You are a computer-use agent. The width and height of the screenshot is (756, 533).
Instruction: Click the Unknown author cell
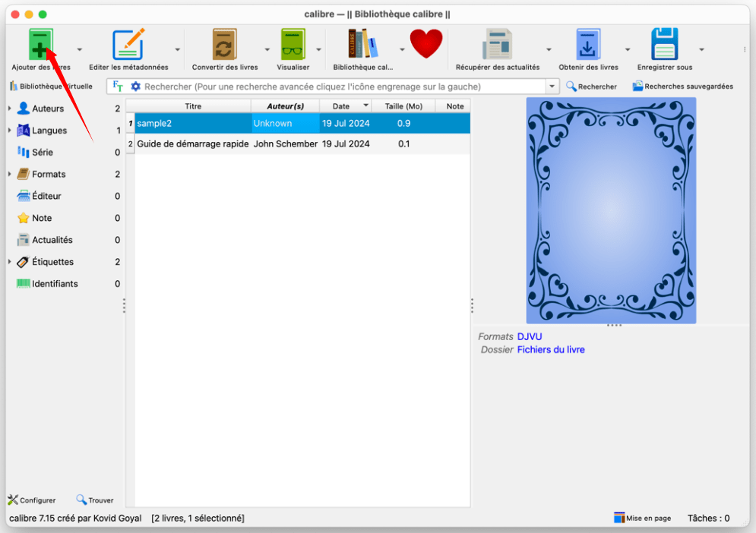(286, 123)
